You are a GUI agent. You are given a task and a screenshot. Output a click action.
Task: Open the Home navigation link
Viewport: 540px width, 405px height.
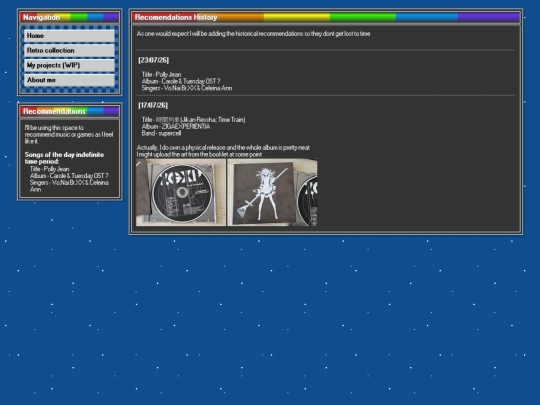pos(69,36)
